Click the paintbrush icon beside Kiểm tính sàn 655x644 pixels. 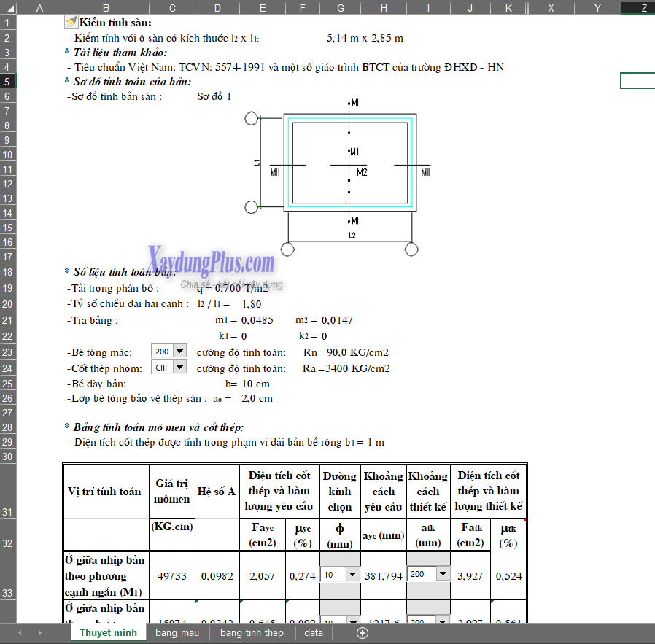click(71, 22)
